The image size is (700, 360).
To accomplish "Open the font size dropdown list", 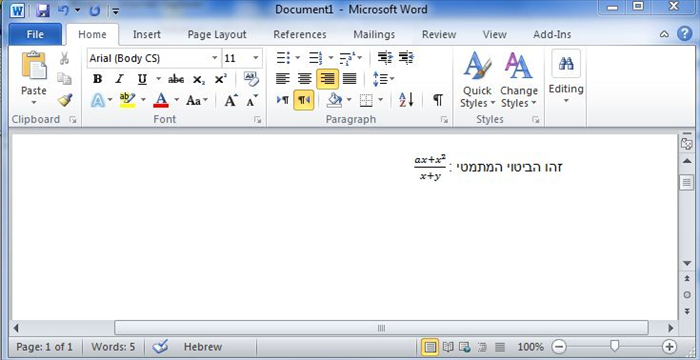I will 256,58.
